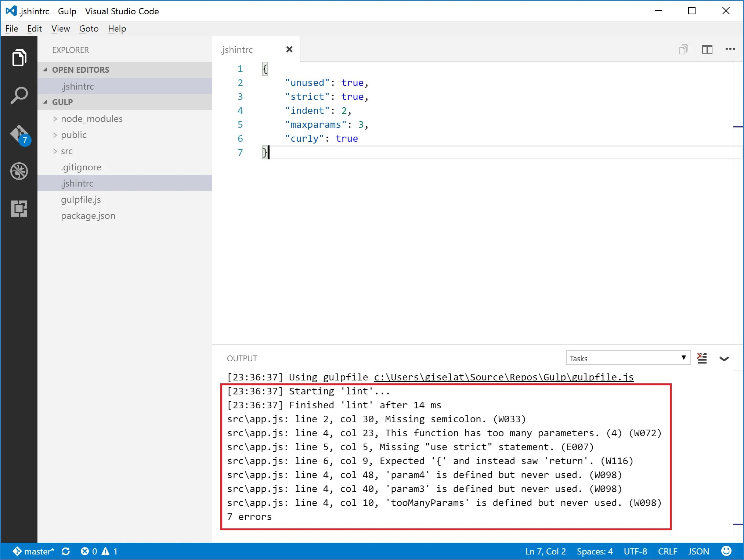The image size is (744, 560).
Task: Select .jshintrc in the GULP file tree
Action: pos(125,183)
